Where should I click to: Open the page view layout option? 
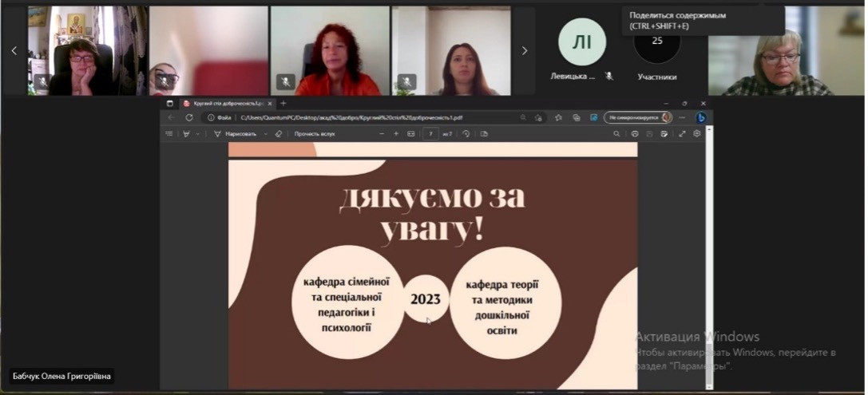point(484,133)
